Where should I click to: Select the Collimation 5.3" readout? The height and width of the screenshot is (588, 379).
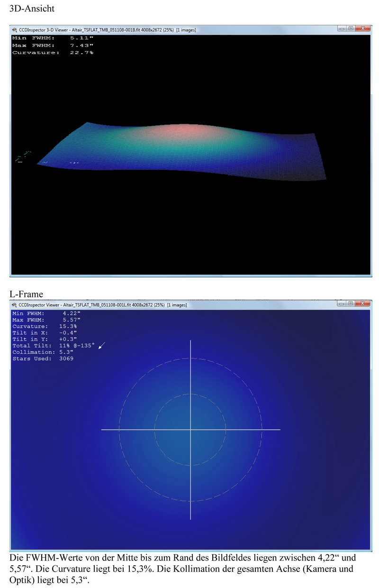[44, 352]
